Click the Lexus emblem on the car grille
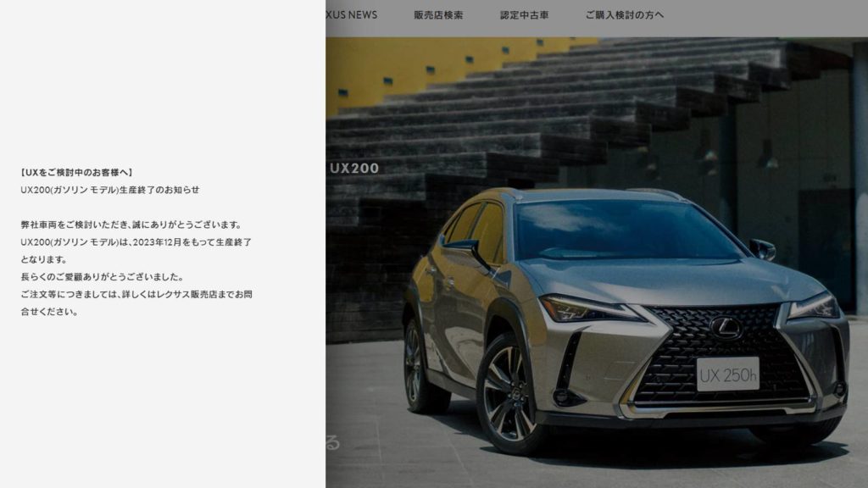 (x=726, y=328)
